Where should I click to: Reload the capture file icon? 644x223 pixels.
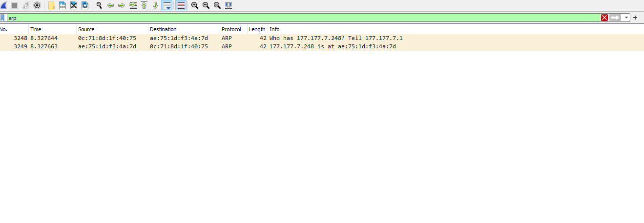tap(85, 5)
